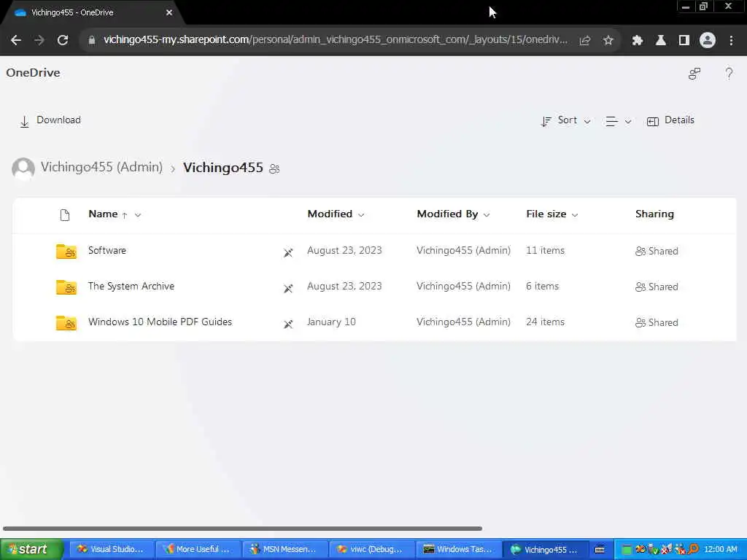Open Windows 10 Mobile PDF Guides folder

pyautogui.click(x=160, y=322)
